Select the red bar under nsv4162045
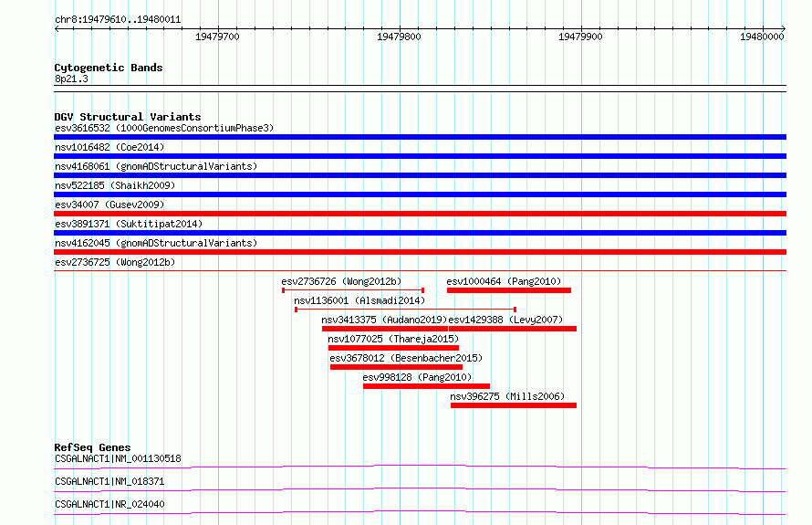Image resolution: width=812 pixels, height=525 pixels. (420, 252)
